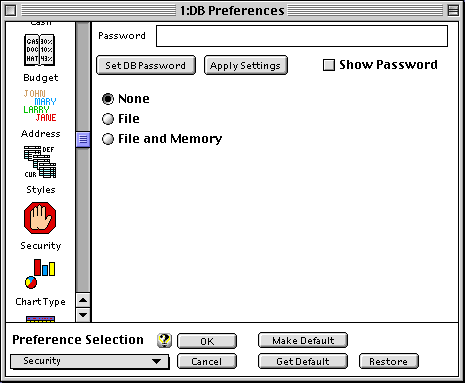Click the Budget label in sidebar
Screen dimensions: 465x383
[x=41, y=78]
